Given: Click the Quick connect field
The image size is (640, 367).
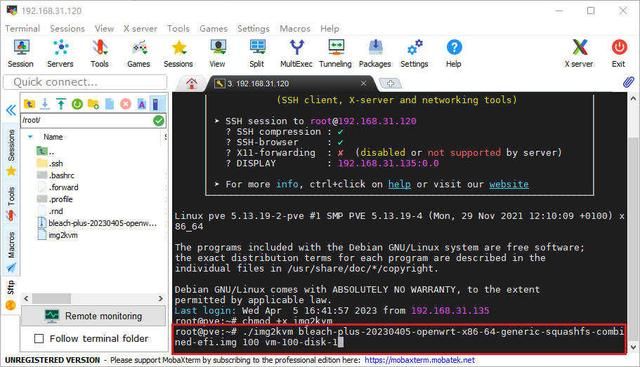Looking at the screenshot, I should [85, 82].
